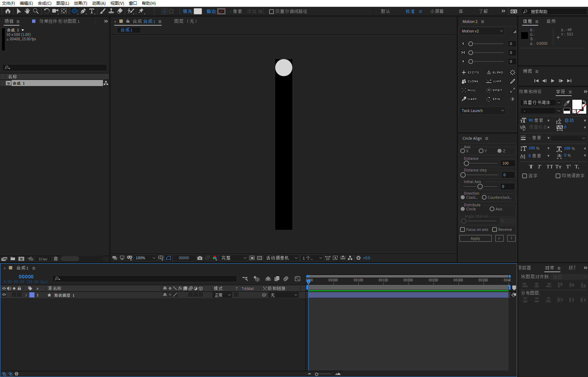The image size is (588, 377).
Task: Click the Graph Editor icon in timeline
Action: [x=297, y=279]
